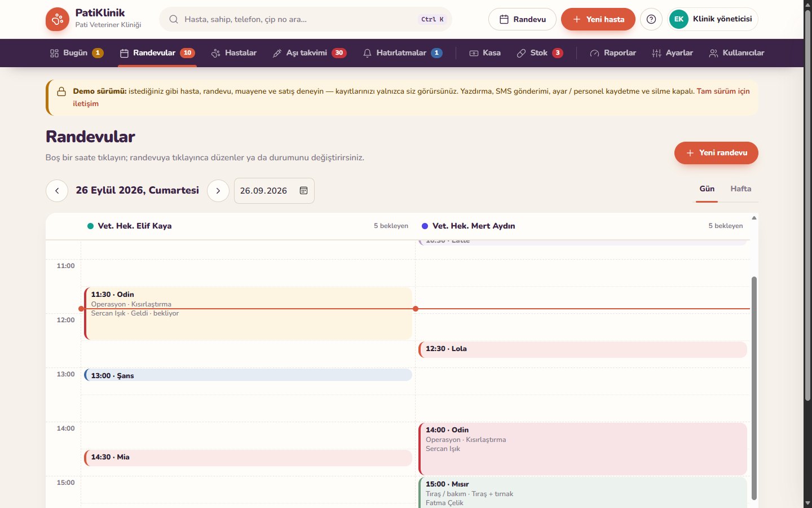Select the Gün view tab
Image resolution: width=812 pixels, height=508 pixels.
(x=707, y=189)
